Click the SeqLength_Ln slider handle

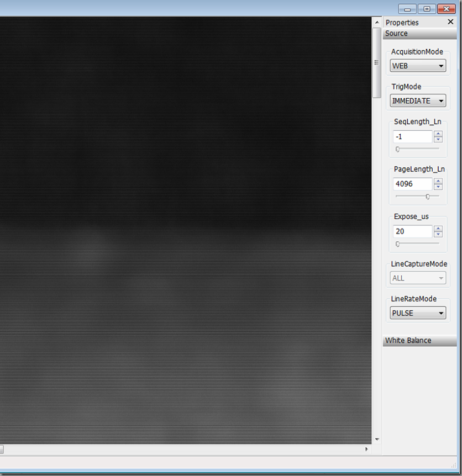pyautogui.click(x=397, y=149)
